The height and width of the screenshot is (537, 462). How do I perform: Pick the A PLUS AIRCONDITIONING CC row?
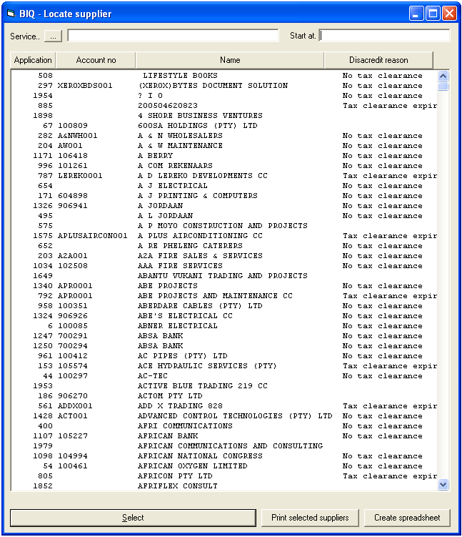click(x=224, y=236)
